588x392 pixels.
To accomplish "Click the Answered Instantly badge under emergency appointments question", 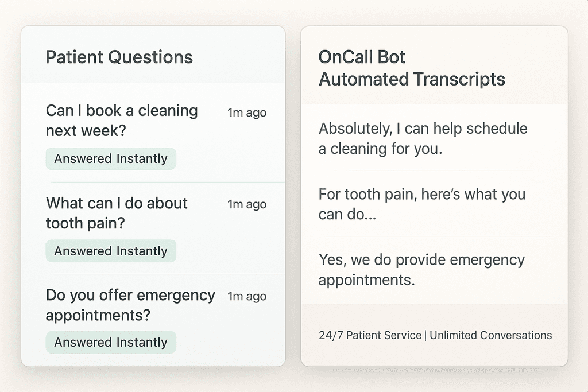I will coord(111,342).
